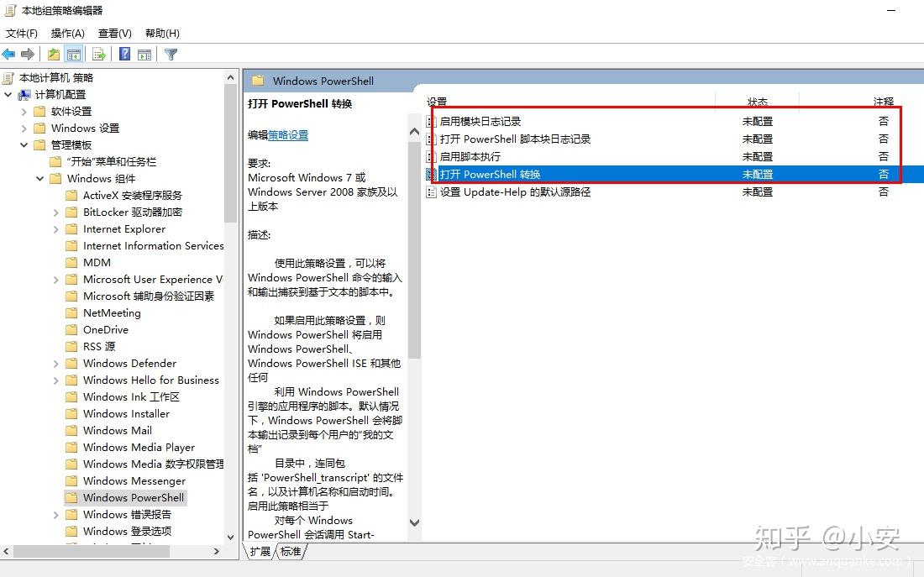The height and width of the screenshot is (577, 924).
Task: Open the 文件(F) menu
Action: pyautogui.click(x=22, y=34)
